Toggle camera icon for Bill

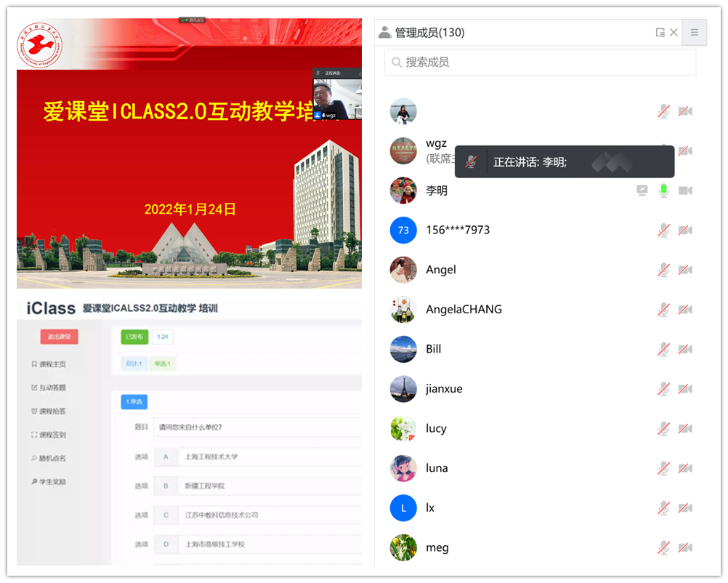tap(685, 349)
